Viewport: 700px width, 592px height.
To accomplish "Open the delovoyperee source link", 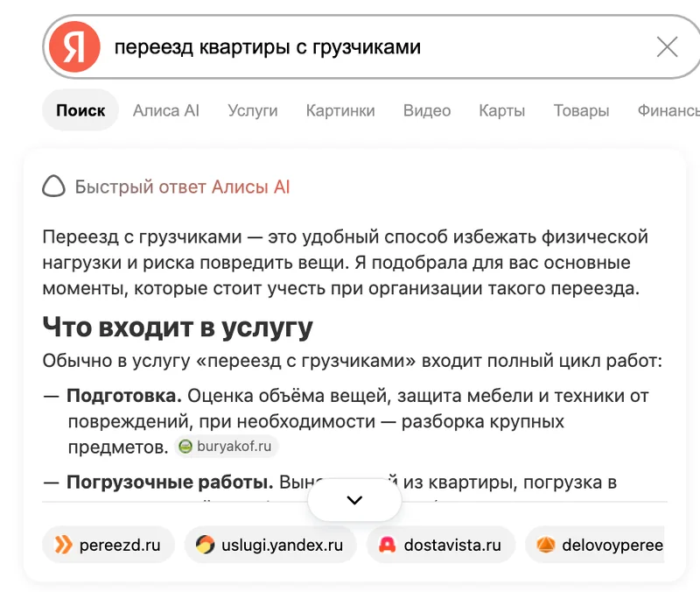I will [x=595, y=545].
